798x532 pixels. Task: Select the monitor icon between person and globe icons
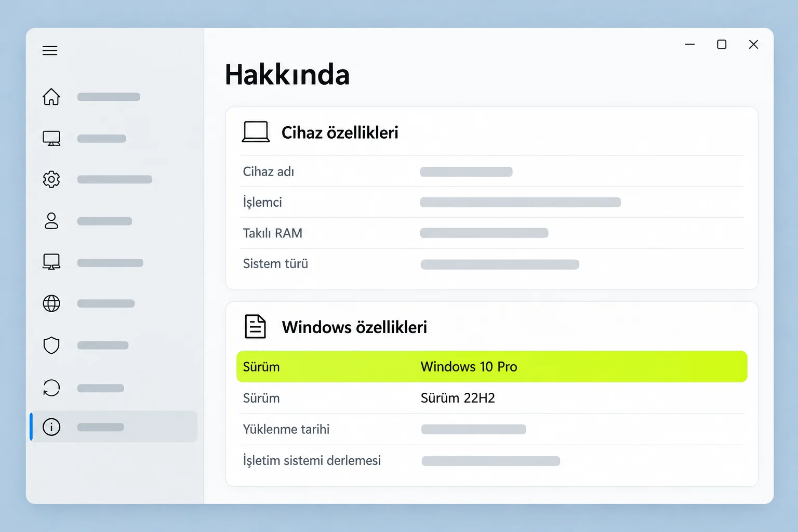tap(51, 262)
